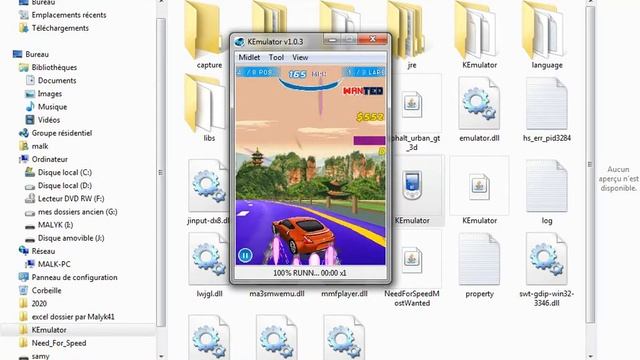Open Need_For_Speed folder in sidebar
Screen dimensions: 640x360
(59, 343)
